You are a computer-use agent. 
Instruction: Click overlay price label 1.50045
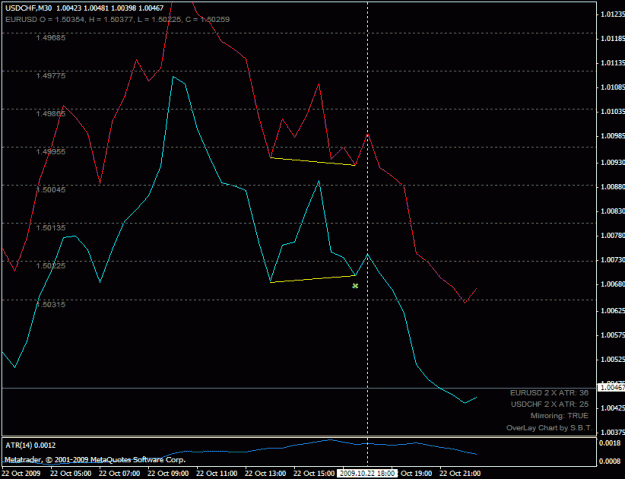point(51,190)
